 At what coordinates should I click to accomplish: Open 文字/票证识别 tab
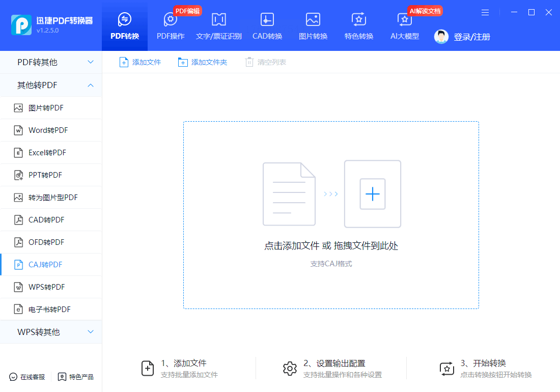pos(218,25)
